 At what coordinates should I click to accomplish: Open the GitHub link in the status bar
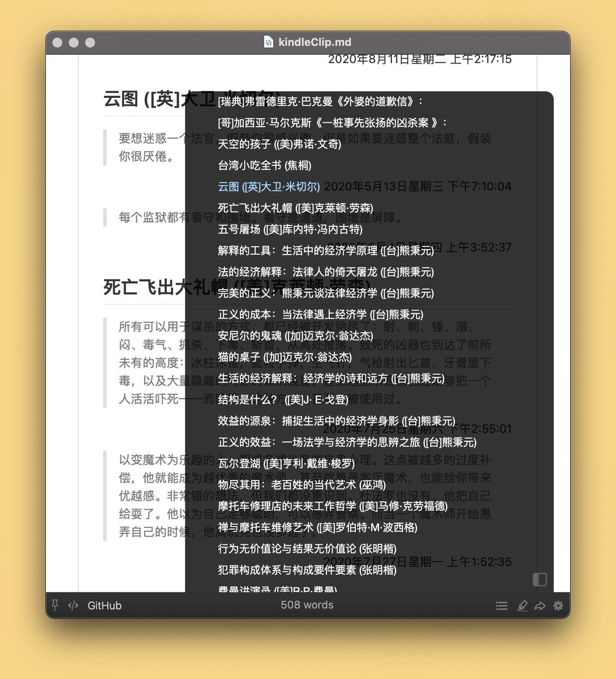tap(104, 605)
